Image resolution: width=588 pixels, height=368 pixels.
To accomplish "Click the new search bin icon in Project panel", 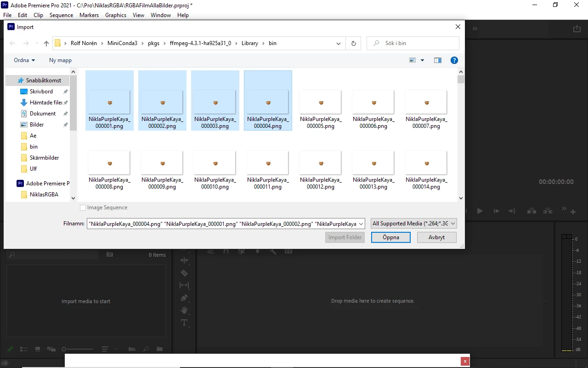I will 110,254.
